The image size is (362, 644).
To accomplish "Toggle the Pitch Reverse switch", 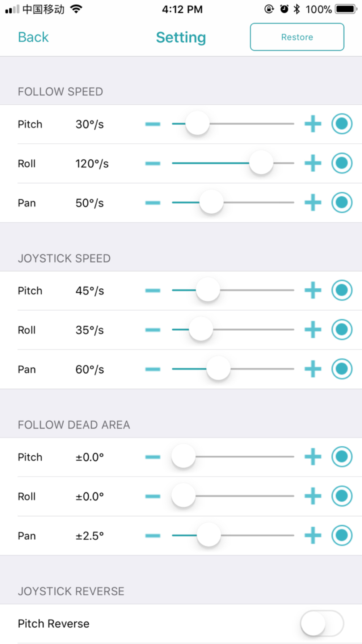I will pyautogui.click(x=322, y=623).
